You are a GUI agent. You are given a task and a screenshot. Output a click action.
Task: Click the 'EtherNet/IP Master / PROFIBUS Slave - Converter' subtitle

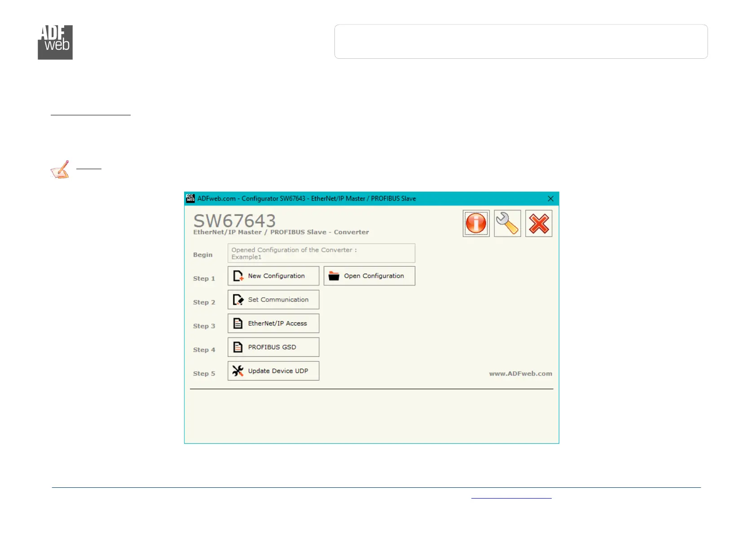tap(281, 232)
